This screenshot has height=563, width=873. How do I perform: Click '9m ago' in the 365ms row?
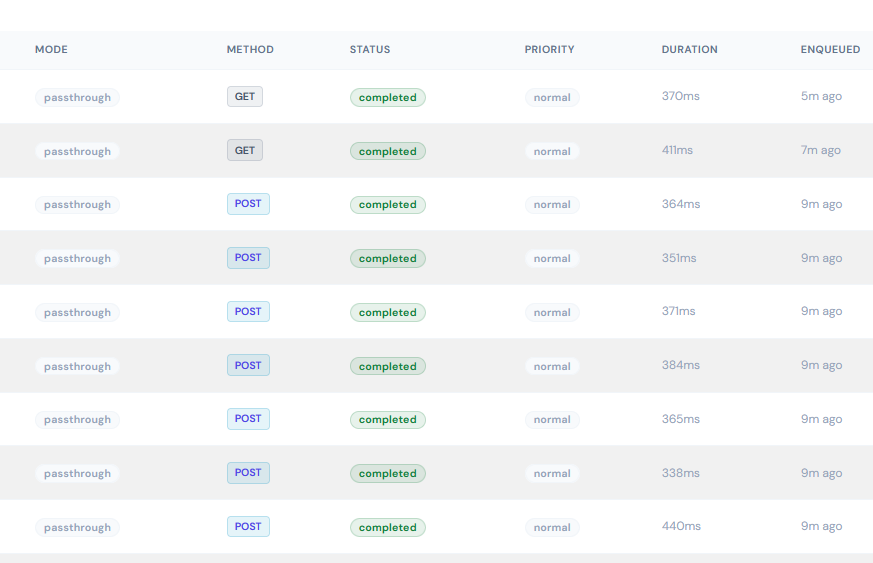click(x=821, y=419)
